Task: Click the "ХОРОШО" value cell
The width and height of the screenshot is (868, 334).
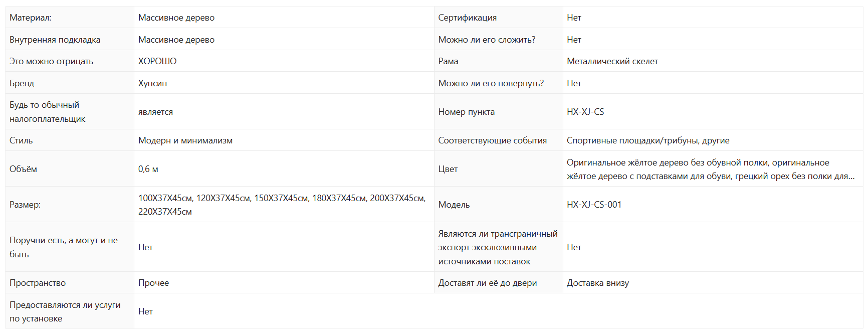Action: click(157, 61)
